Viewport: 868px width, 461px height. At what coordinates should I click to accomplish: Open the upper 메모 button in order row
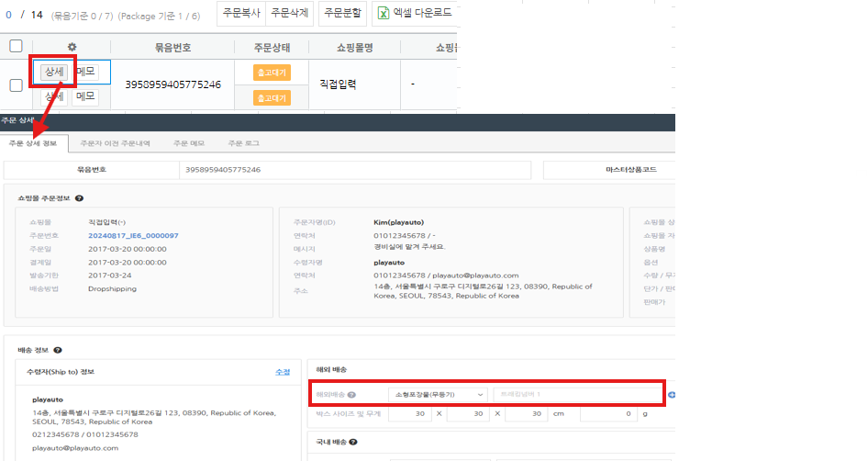(x=85, y=72)
